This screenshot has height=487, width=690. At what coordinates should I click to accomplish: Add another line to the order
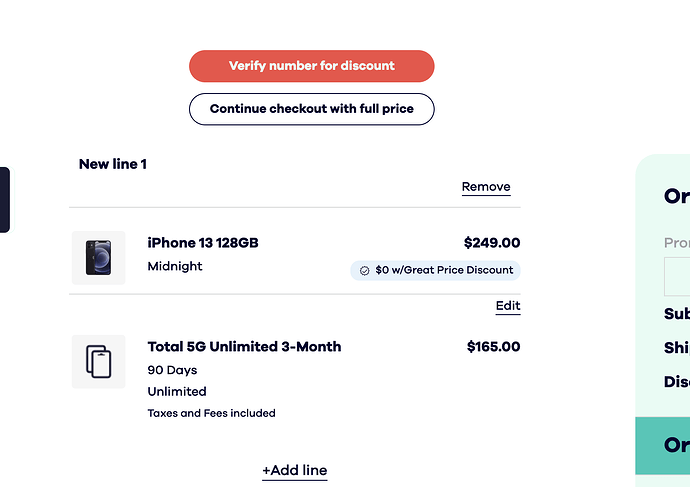[x=294, y=470]
